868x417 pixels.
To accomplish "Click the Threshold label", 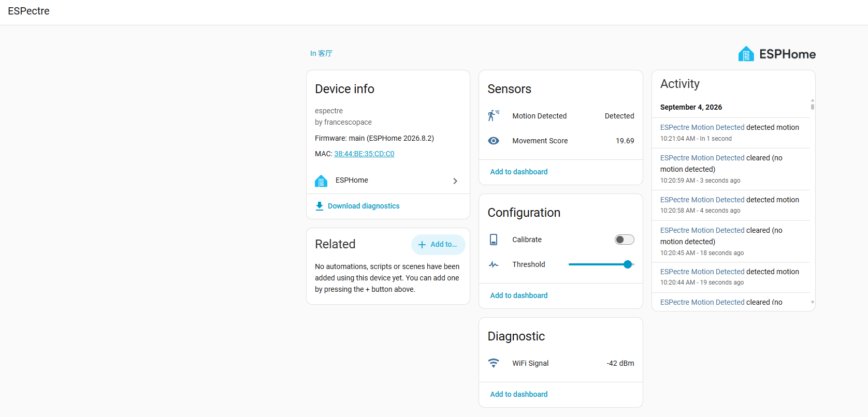I will [x=529, y=264].
